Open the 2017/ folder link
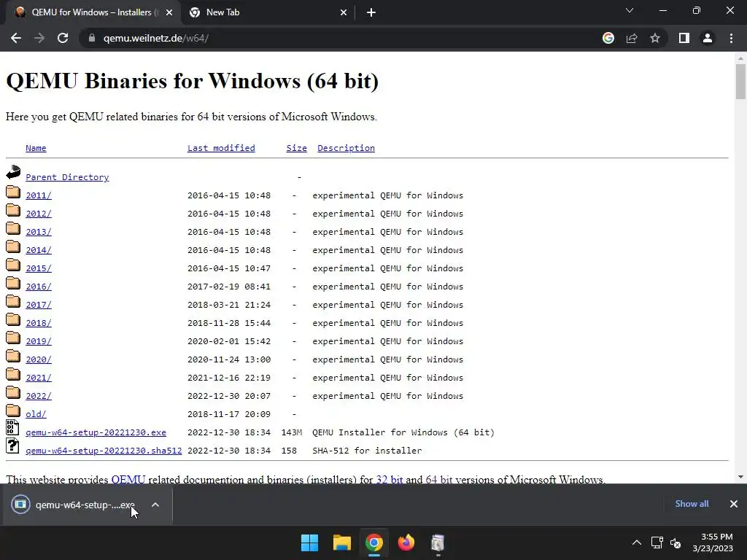This screenshot has width=747, height=560. coord(39,305)
